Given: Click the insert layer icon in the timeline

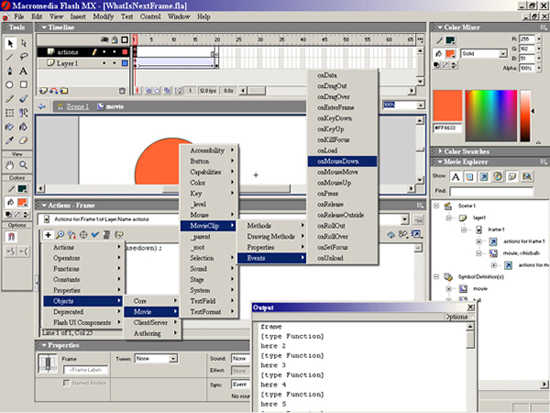Looking at the screenshot, I should (x=43, y=91).
